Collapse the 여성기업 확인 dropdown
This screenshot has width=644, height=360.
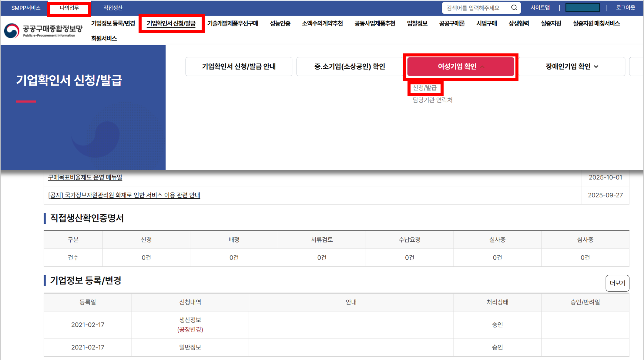click(460, 66)
